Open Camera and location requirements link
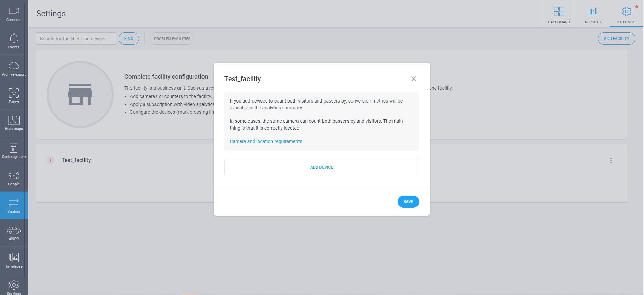 click(266, 141)
